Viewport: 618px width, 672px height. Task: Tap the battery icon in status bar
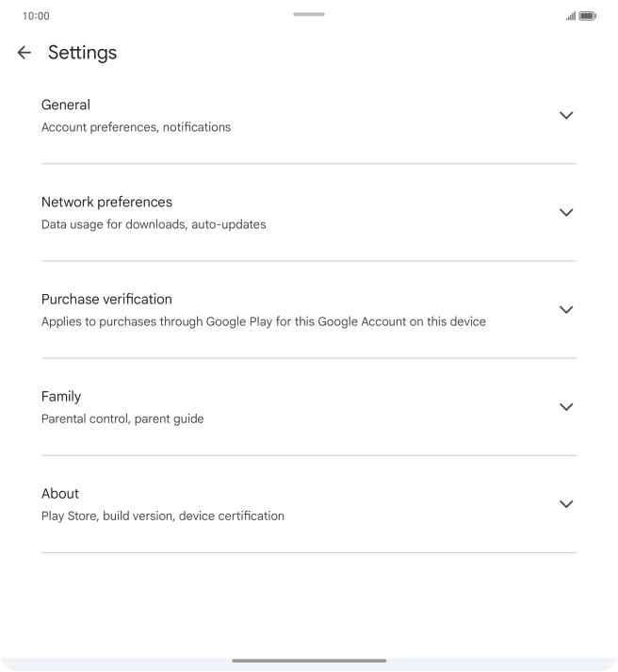587,16
